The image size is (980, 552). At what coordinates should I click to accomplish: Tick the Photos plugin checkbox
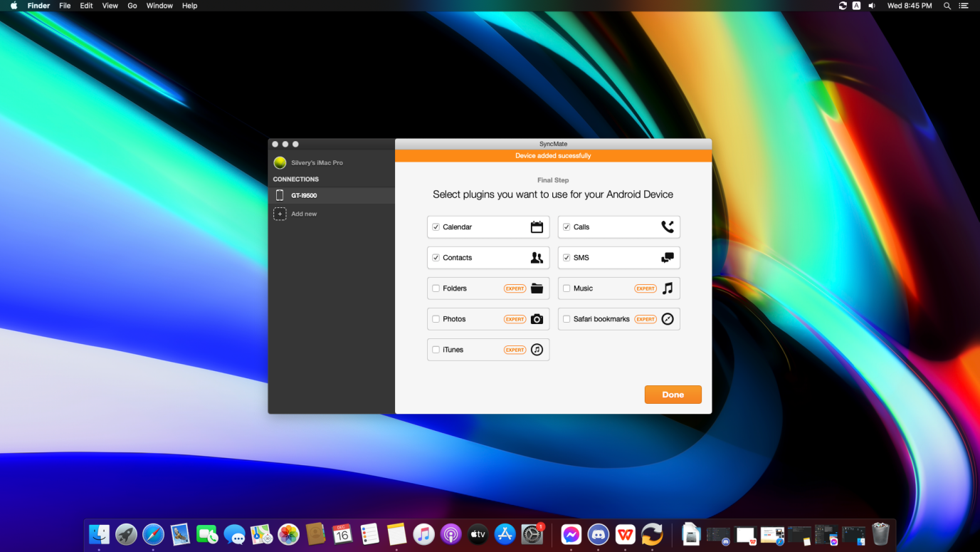[x=436, y=319]
